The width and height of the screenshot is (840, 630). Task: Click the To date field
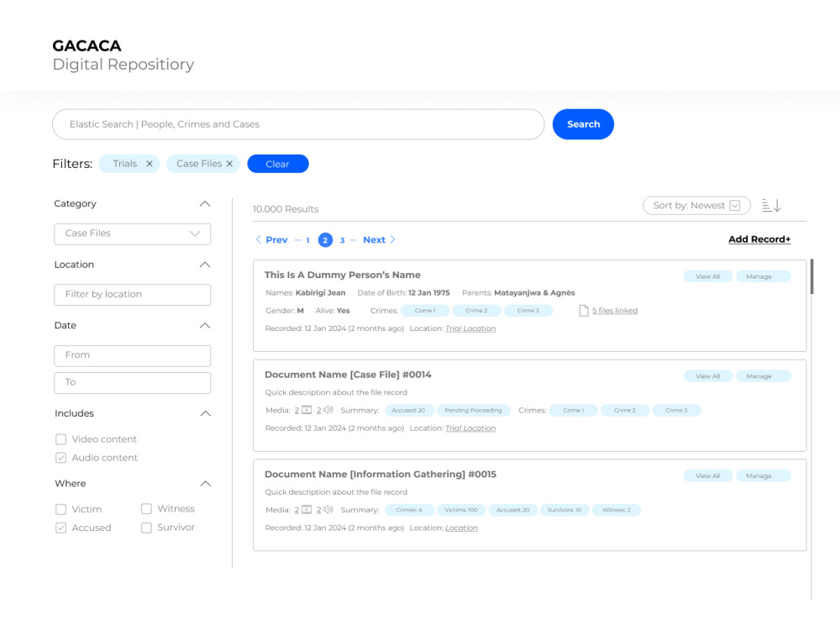pos(133,383)
